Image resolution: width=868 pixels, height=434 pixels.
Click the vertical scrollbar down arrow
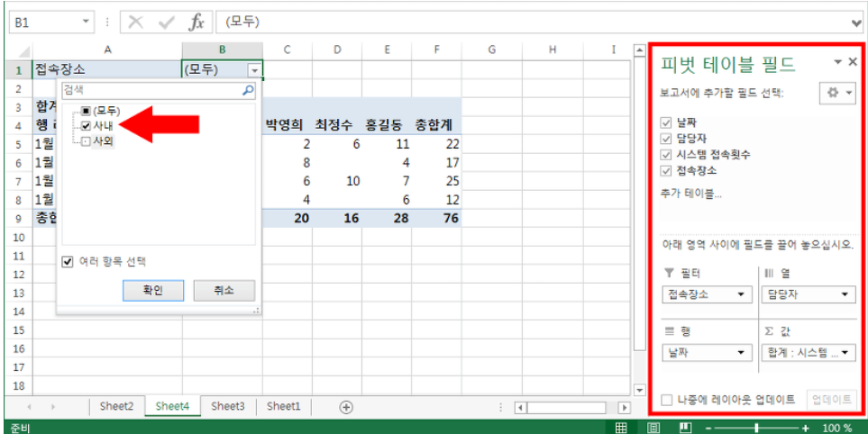639,390
